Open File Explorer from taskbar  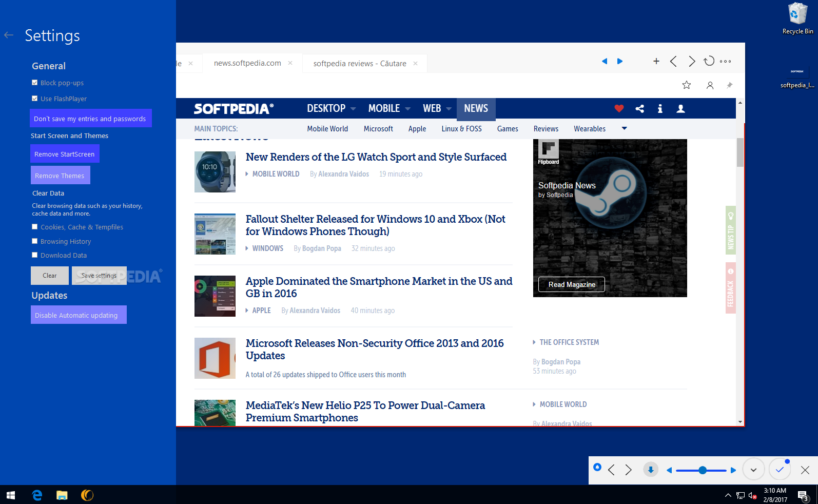click(x=62, y=495)
